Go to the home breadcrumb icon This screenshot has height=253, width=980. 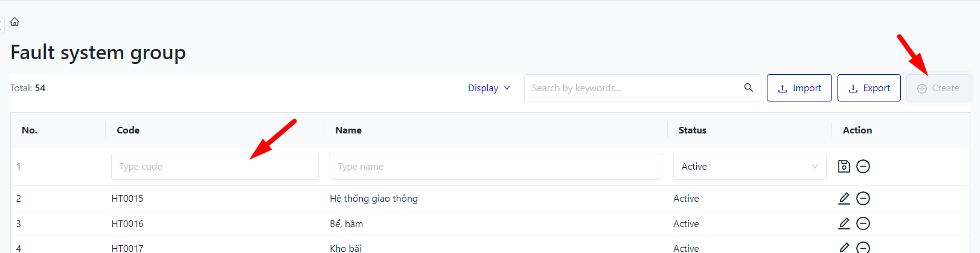click(x=15, y=22)
